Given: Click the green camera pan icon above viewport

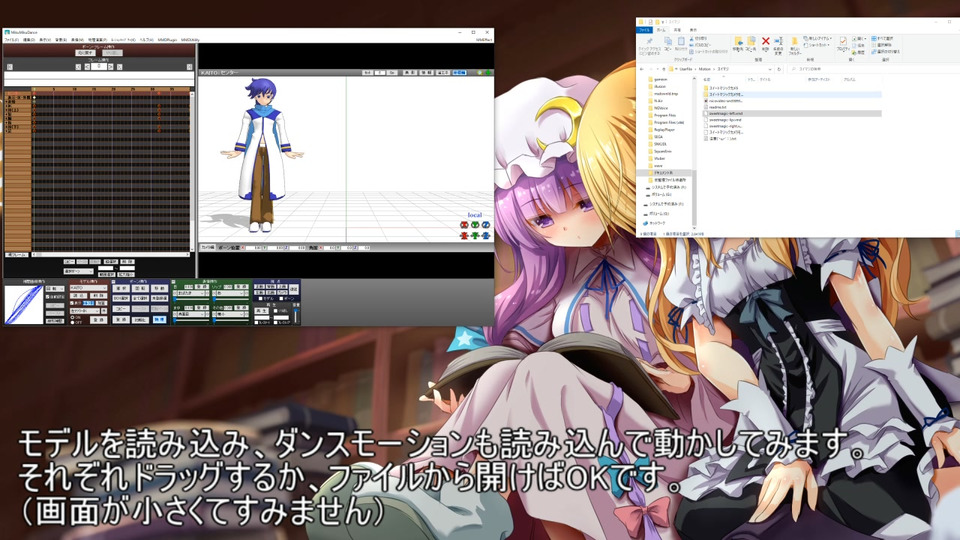Looking at the screenshot, I should click(489, 73).
